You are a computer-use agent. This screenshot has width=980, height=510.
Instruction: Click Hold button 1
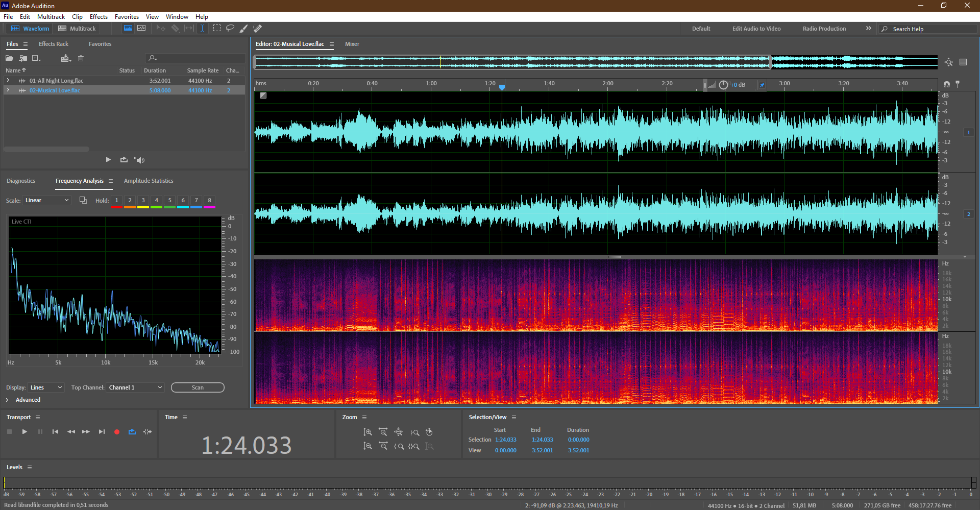(x=116, y=201)
